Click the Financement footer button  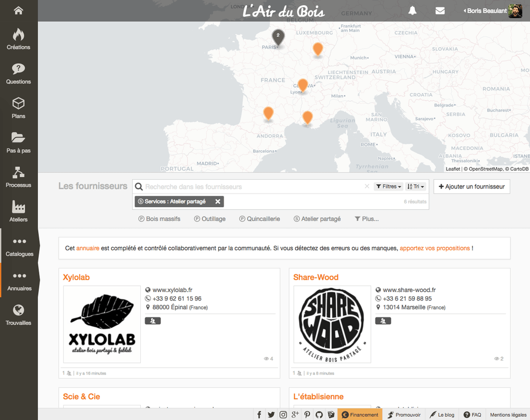(360, 415)
